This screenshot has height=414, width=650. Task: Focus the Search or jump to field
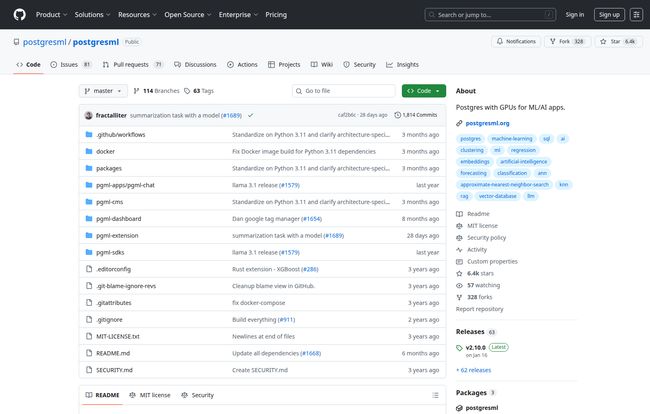pyautogui.click(x=490, y=15)
